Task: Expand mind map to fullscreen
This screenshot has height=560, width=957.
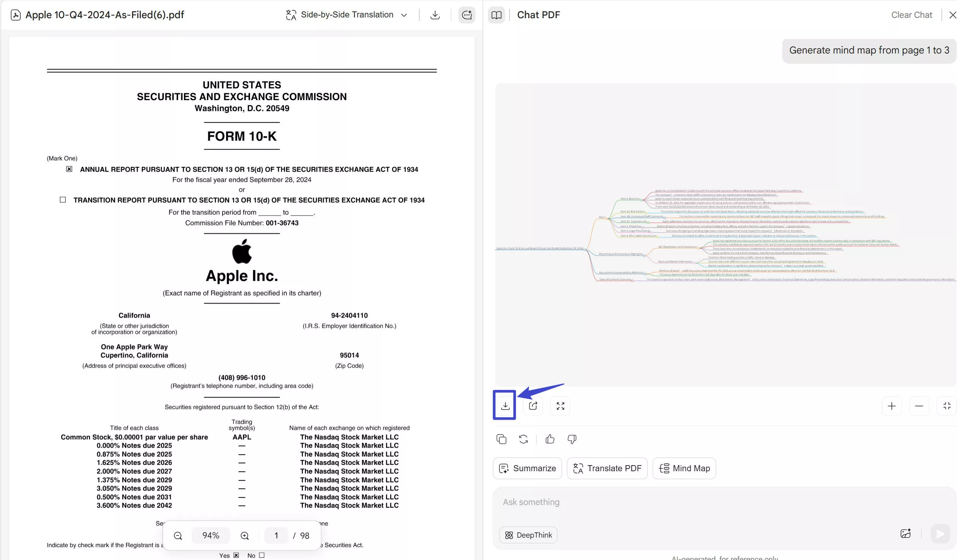Action: 560,406
